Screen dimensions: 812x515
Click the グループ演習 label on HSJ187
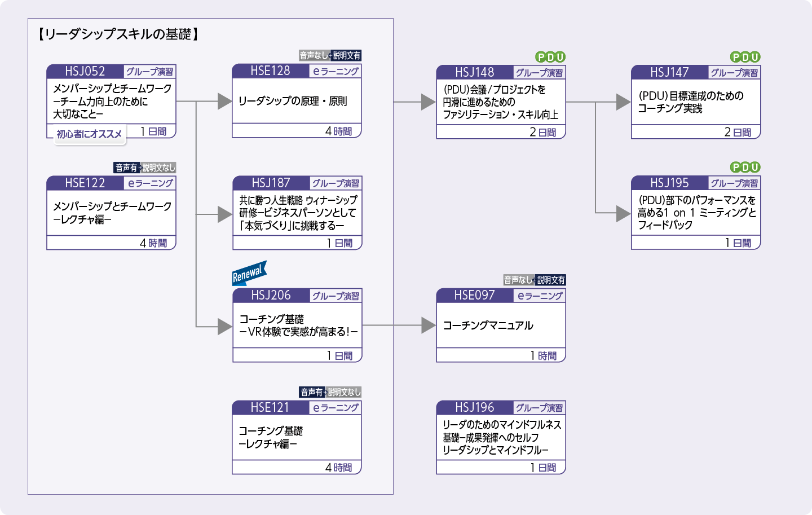tap(336, 183)
